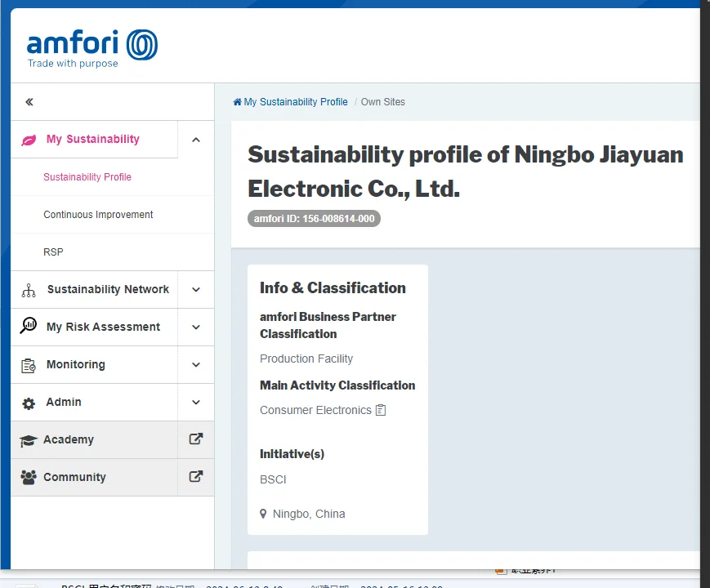Click the Admin gear icon

(x=29, y=403)
